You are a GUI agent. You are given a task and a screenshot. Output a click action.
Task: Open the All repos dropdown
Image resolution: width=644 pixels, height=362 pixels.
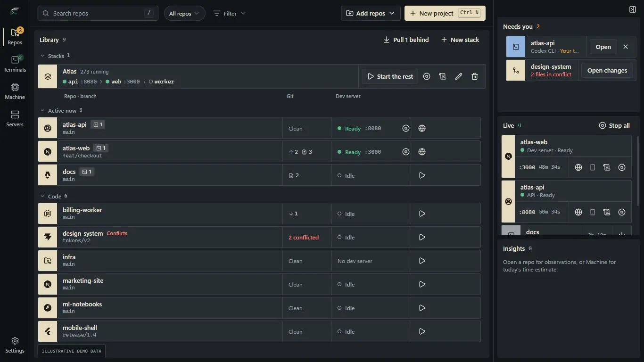185,13
